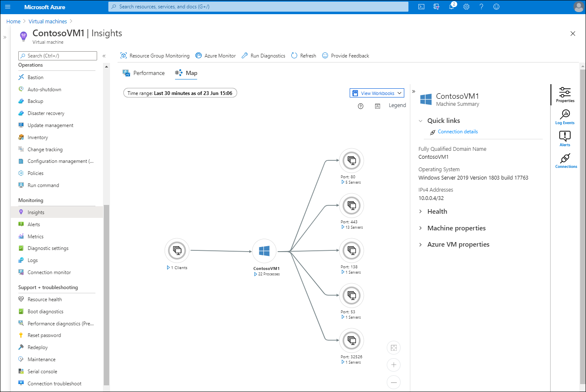Image resolution: width=586 pixels, height=392 pixels.
Task: Select the Port 80 server group node
Action: click(352, 160)
